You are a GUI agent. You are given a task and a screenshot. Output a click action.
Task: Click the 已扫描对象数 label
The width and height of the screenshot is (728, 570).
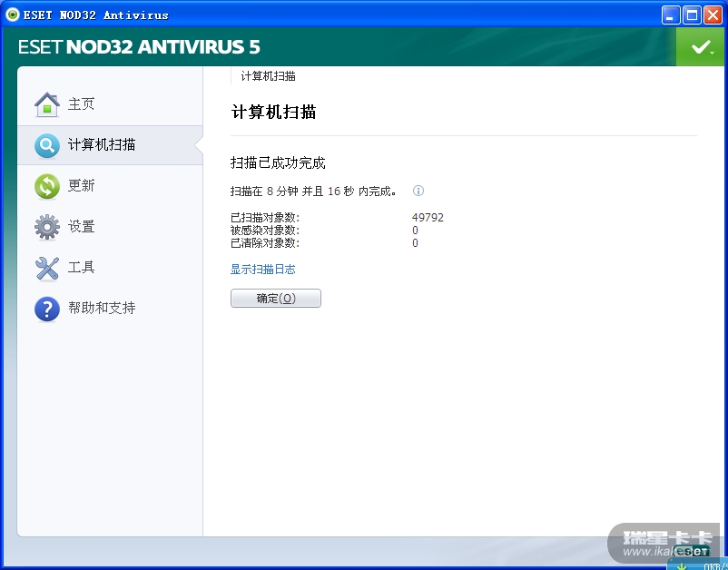click(x=265, y=217)
